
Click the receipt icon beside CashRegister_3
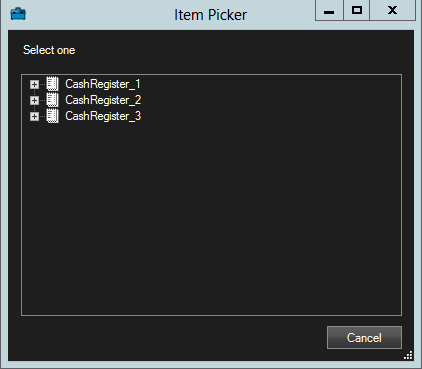pos(52,116)
